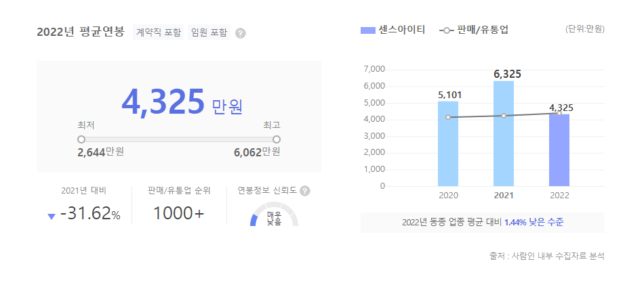644x291 pixels.
Task: Click the 2,644만원 minimum value
Action: click(100, 152)
